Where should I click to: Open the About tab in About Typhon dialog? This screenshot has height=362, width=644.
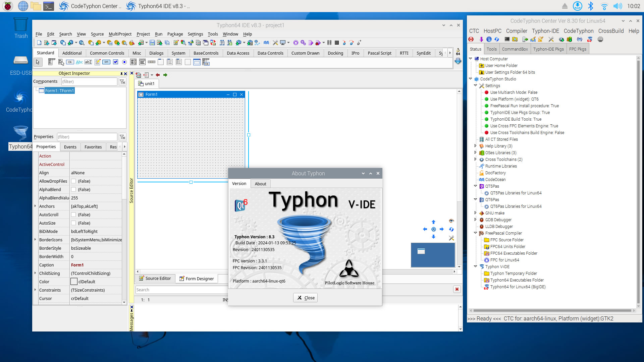coord(260,184)
